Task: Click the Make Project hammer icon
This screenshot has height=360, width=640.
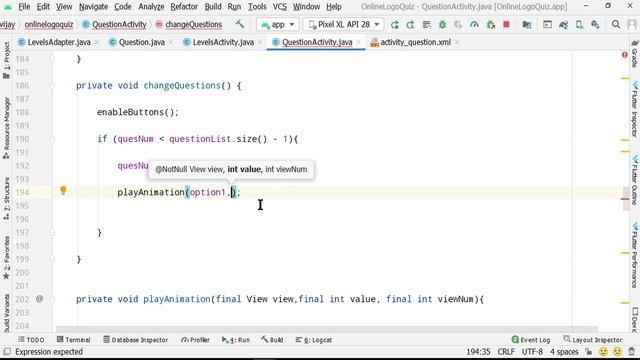Action: [x=240, y=24]
